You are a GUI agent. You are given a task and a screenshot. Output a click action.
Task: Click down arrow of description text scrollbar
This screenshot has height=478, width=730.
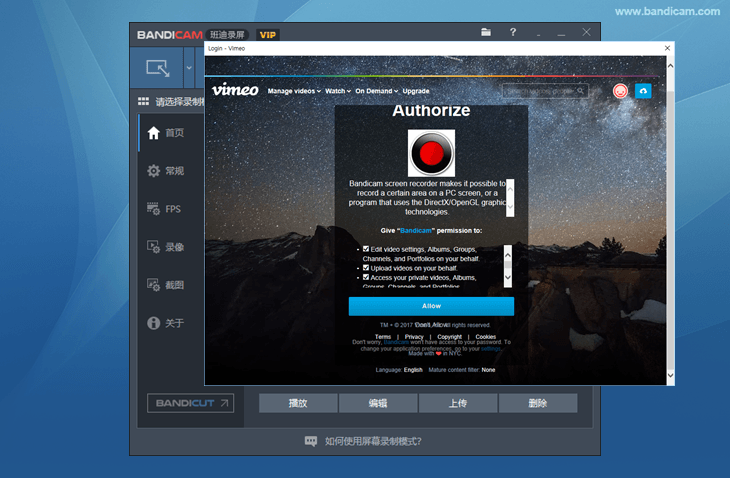pos(510,207)
